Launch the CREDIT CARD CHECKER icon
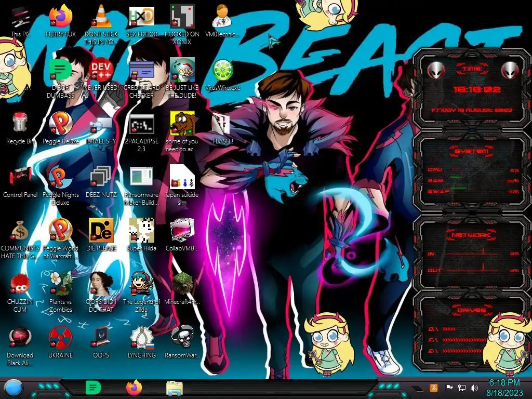Screen dimensions: 532x399 point(141,70)
